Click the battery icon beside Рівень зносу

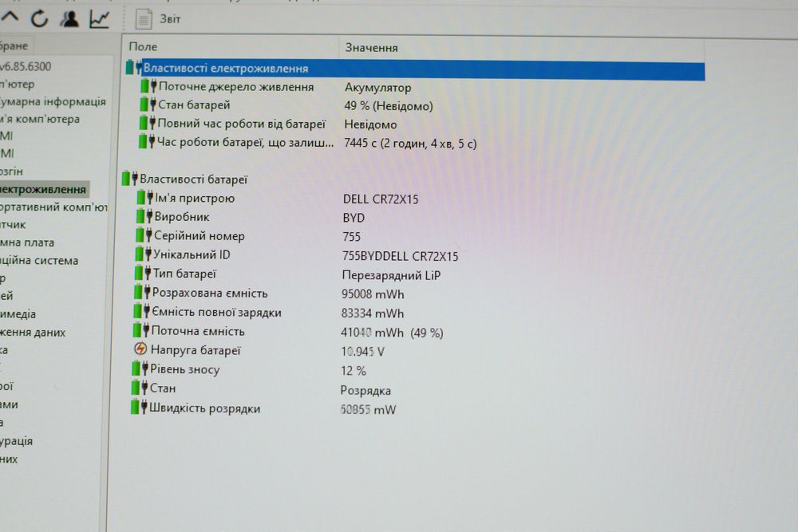140,368
